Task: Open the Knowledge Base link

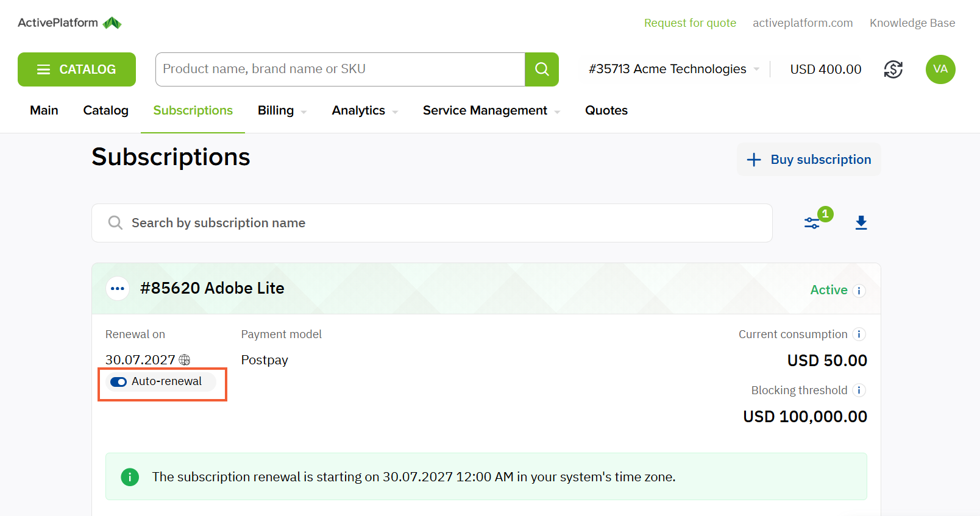Action: click(x=912, y=23)
